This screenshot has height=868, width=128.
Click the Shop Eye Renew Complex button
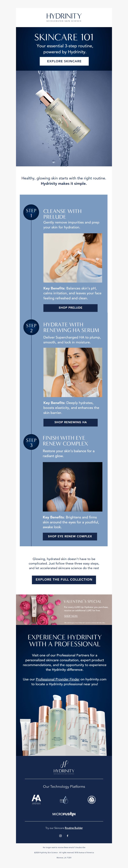coord(70,536)
